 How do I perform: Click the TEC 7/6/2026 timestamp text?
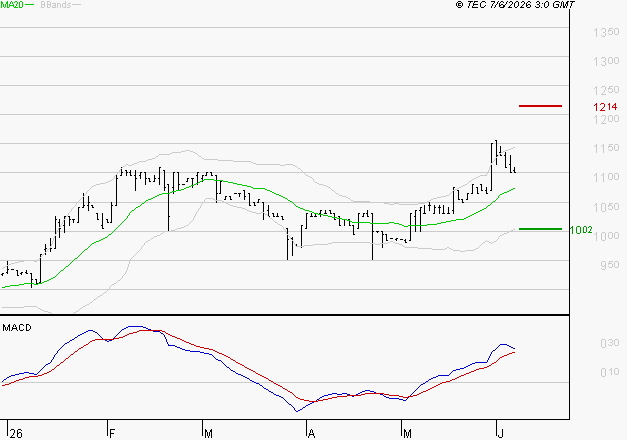[x=515, y=4]
